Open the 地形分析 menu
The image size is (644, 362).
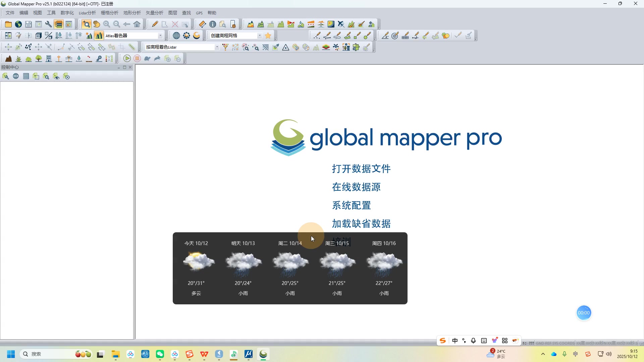131,13
